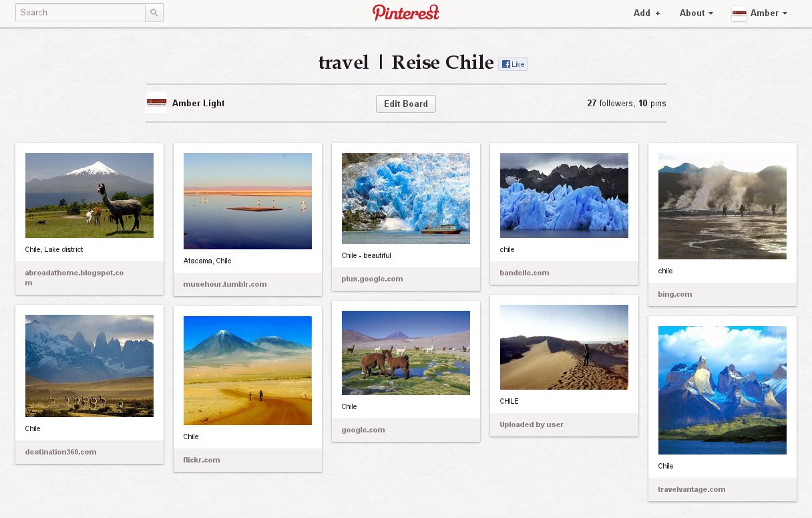Click the 'Chile, Lake district' caption

(x=54, y=249)
